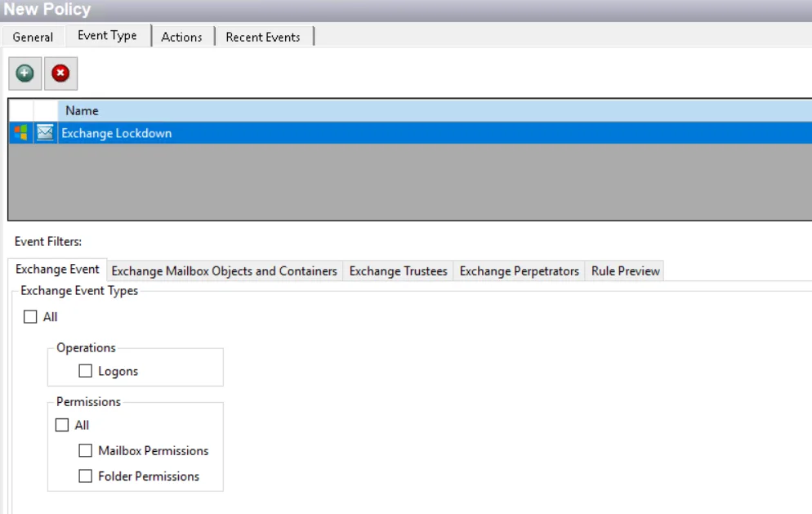
Task: Open the Actions tab
Action: coord(182,37)
